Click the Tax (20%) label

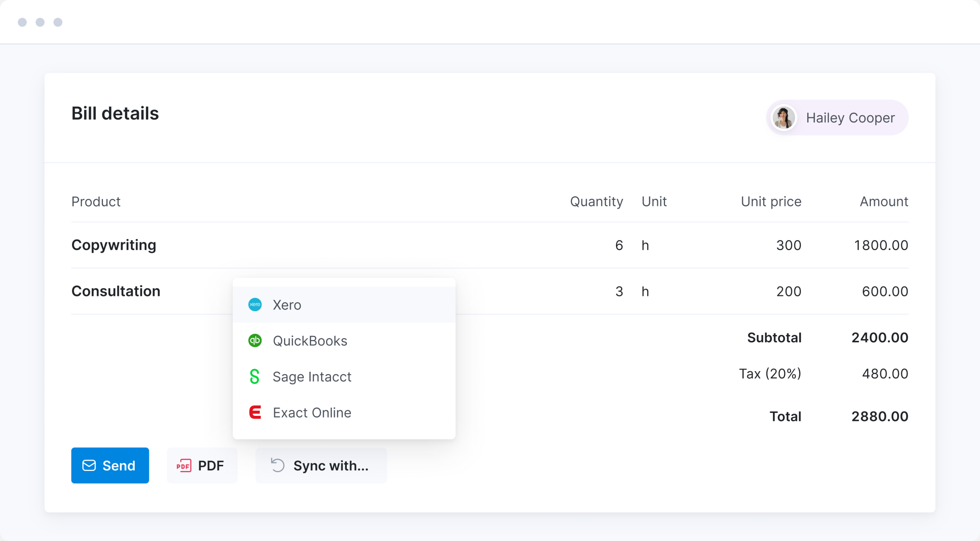(770, 373)
